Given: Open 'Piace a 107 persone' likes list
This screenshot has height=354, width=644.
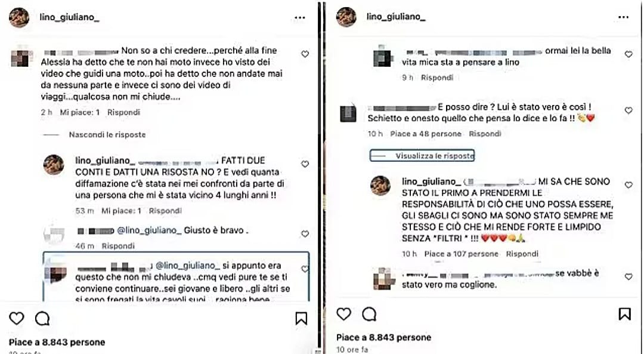Looking at the screenshot, I should [461, 254].
